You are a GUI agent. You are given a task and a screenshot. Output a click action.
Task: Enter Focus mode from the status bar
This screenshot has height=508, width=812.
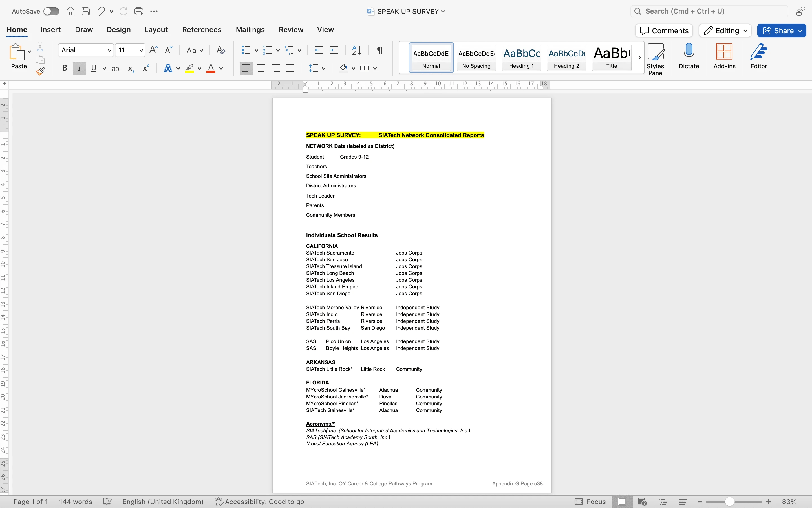coord(590,501)
